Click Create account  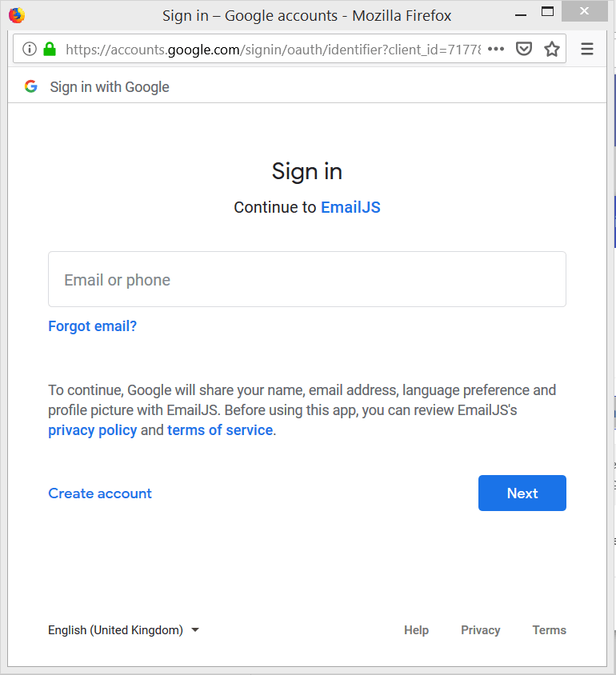coord(99,493)
